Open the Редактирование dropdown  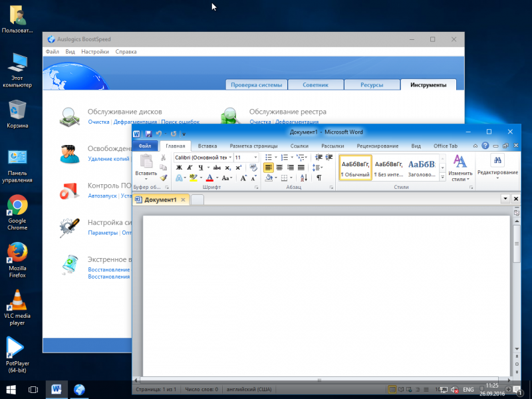pyautogui.click(x=497, y=166)
